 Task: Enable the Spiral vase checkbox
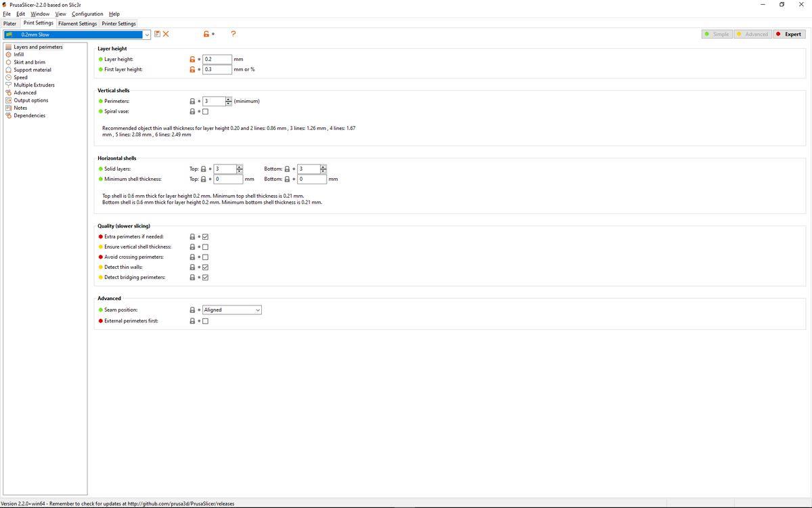click(205, 112)
